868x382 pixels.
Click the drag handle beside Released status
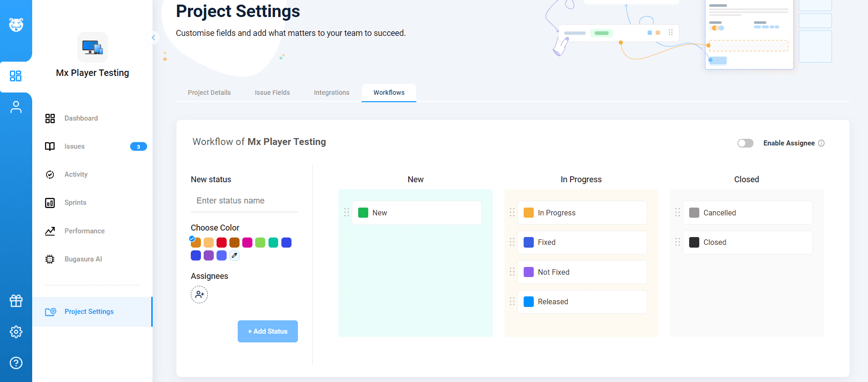click(x=512, y=301)
